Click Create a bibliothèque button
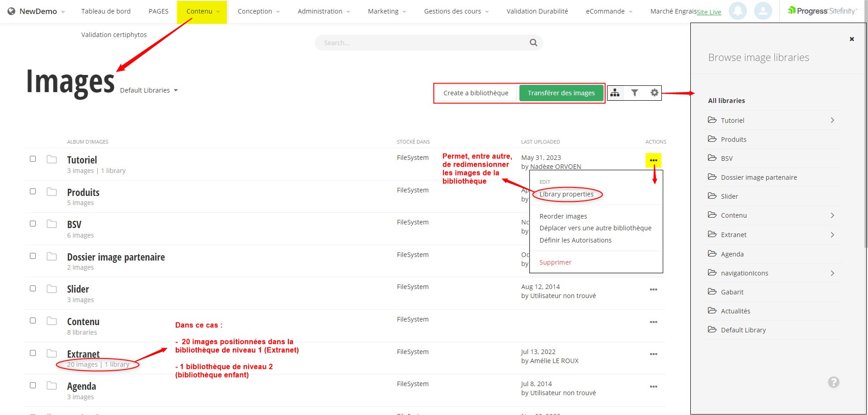The height and width of the screenshot is (415, 868). 476,93
